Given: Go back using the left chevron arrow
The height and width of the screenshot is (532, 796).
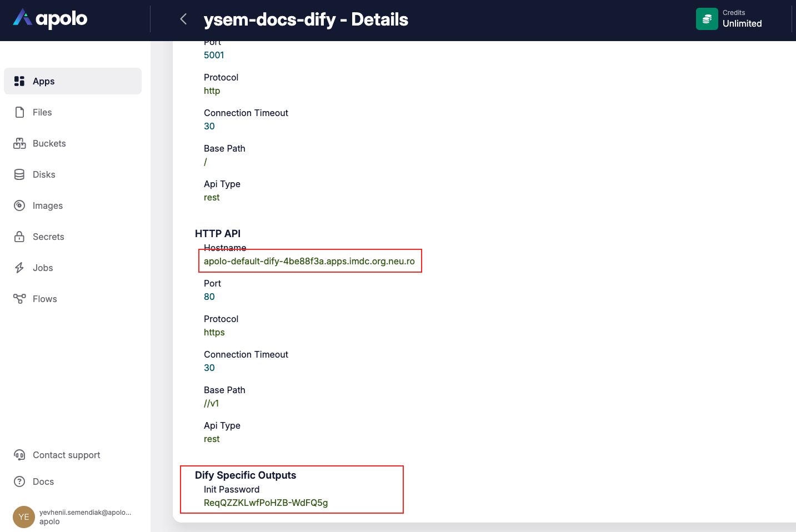Looking at the screenshot, I should point(183,19).
